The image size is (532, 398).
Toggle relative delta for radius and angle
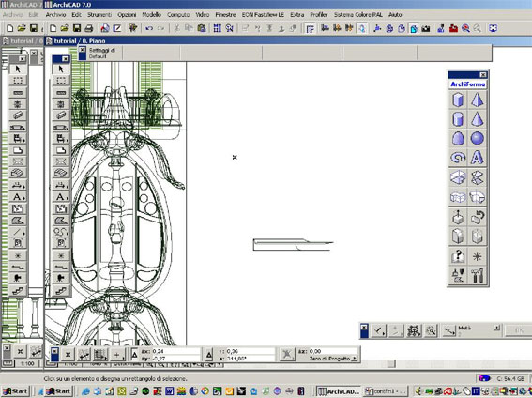pyautogui.click(x=209, y=355)
